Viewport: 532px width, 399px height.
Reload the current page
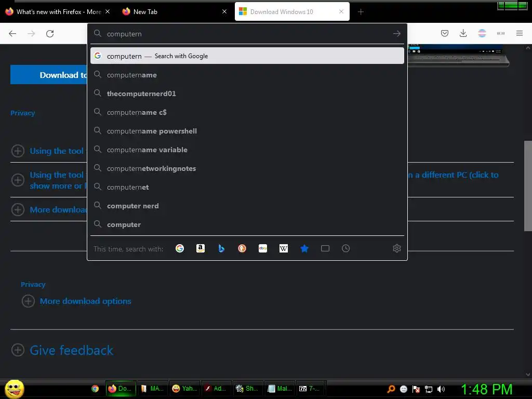(50, 33)
